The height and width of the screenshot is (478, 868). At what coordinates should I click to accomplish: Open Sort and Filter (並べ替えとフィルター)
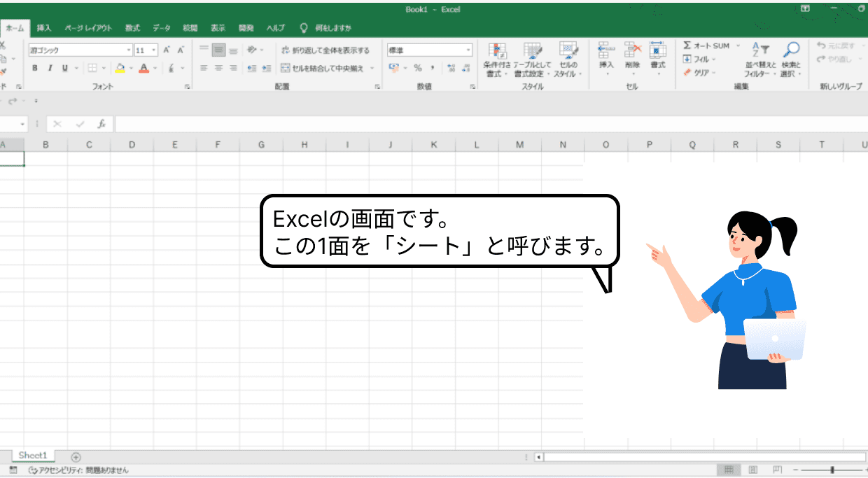[x=761, y=60]
